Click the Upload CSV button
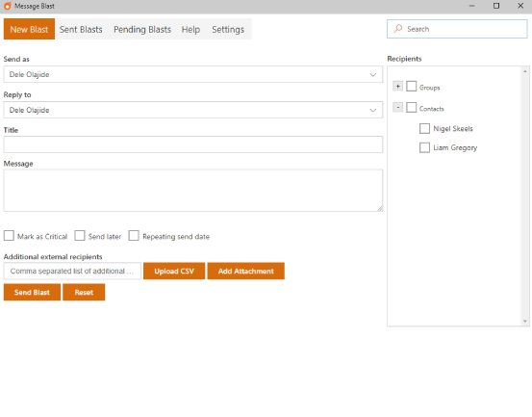This screenshot has height=417, width=532. point(174,271)
